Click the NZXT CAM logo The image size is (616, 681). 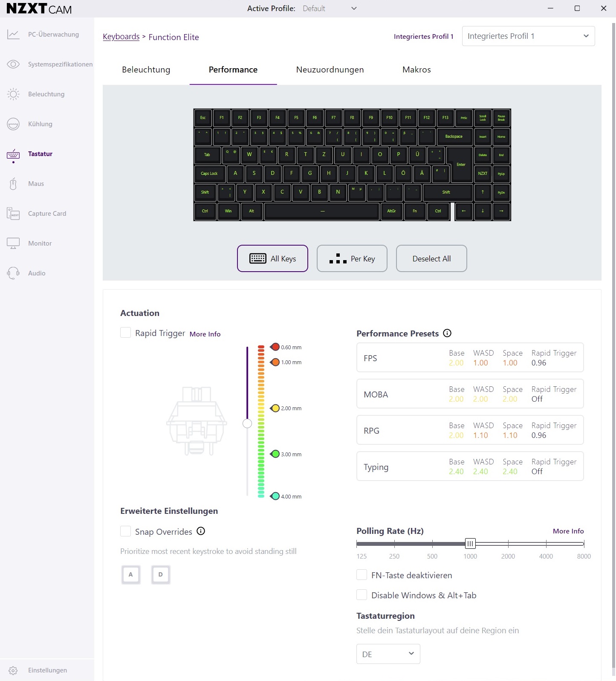[x=39, y=9]
